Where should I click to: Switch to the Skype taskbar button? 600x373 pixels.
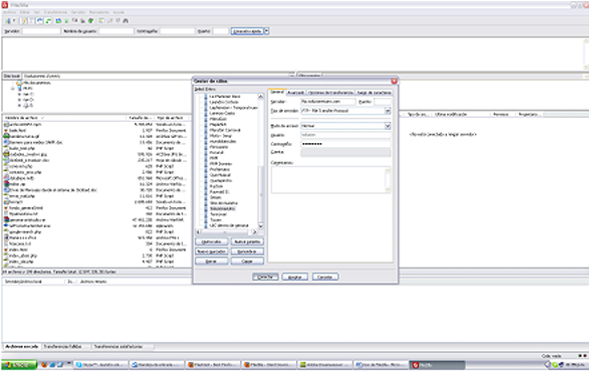(x=100, y=365)
